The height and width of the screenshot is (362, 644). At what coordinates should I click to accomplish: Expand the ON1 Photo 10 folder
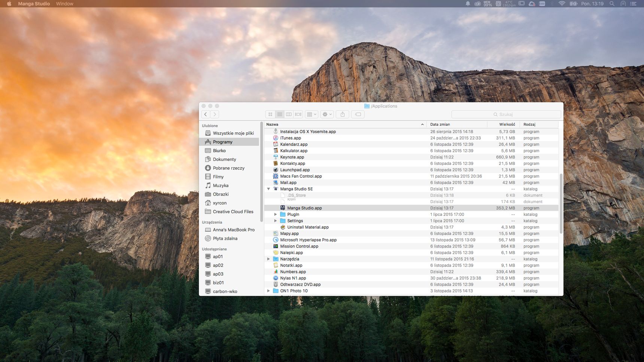(268, 291)
